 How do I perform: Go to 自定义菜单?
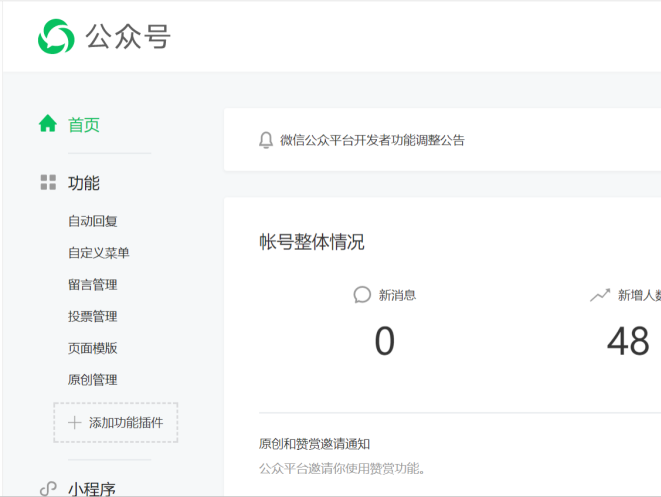click(99, 253)
